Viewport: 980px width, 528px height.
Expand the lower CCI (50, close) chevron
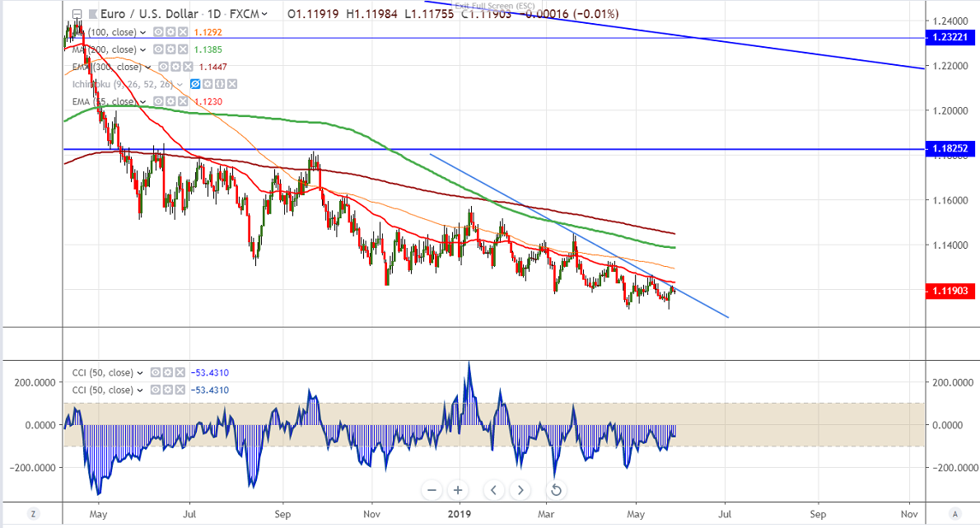[x=140, y=390]
